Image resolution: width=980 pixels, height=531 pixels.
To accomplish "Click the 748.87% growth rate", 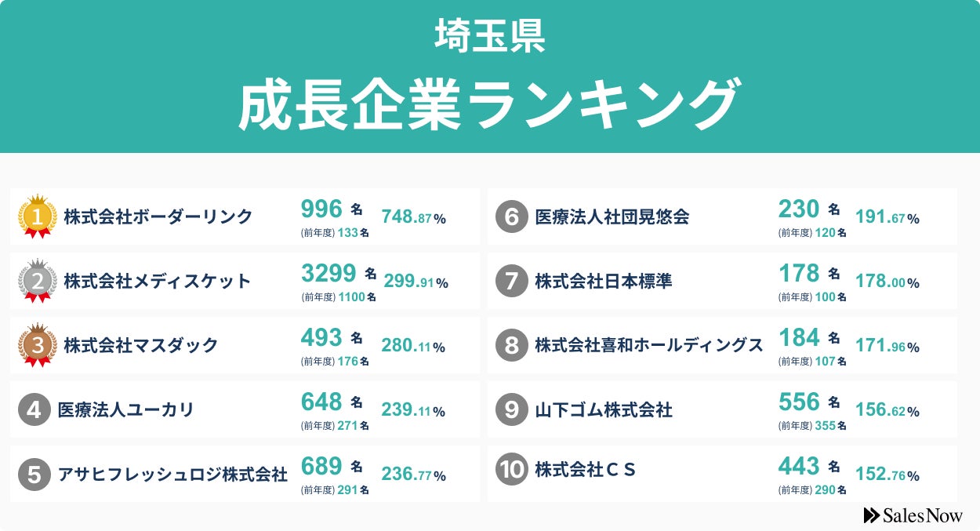I will point(413,217).
